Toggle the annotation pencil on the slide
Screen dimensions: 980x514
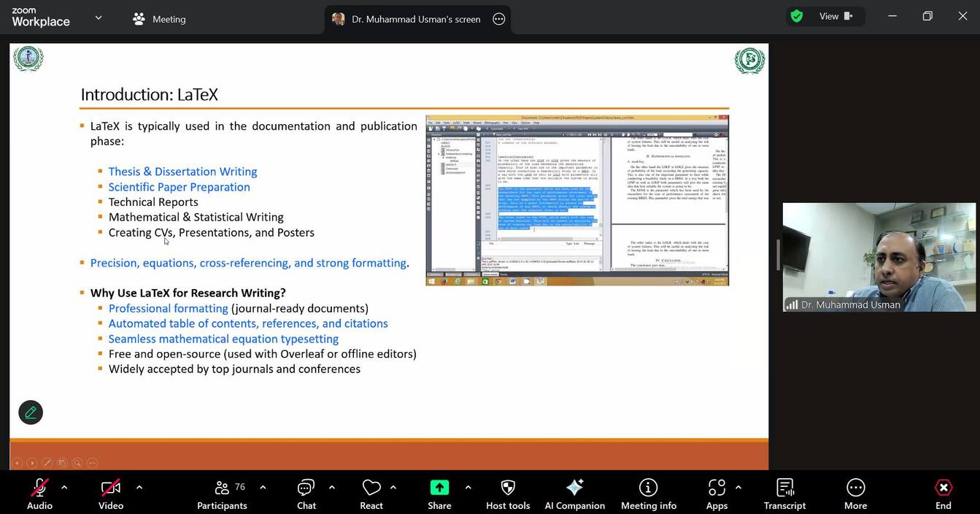30,412
